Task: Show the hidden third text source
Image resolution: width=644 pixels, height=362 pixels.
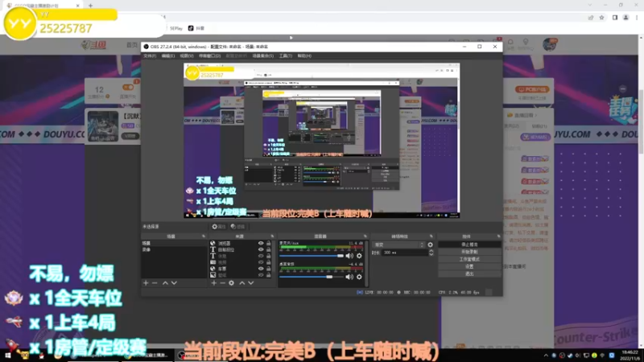Action: [261, 256]
